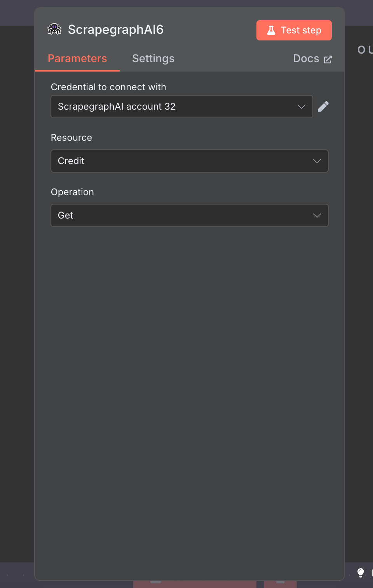Image resolution: width=373 pixels, height=588 pixels.
Task: Edit credential with the pencil icon
Action: click(x=323, y=107)
